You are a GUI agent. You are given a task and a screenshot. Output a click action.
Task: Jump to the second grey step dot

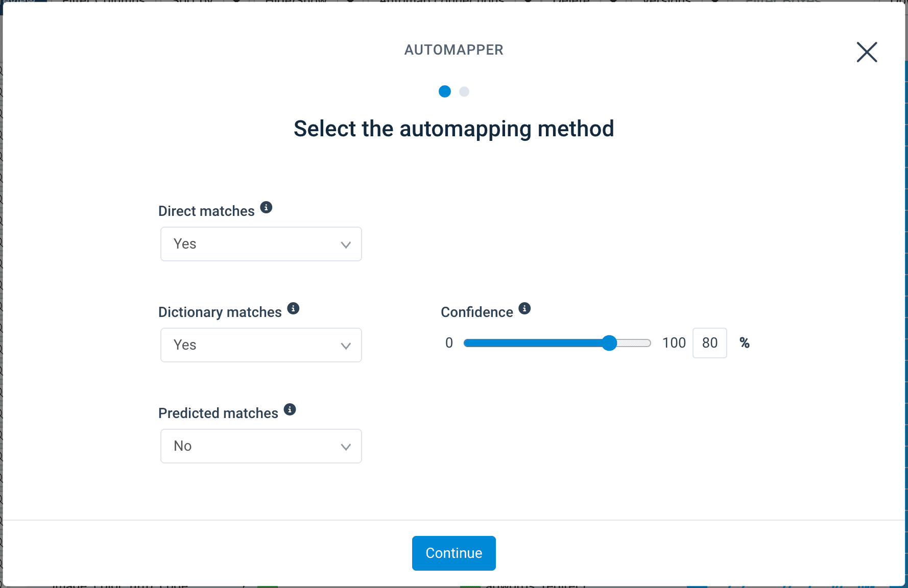point(464,91)
